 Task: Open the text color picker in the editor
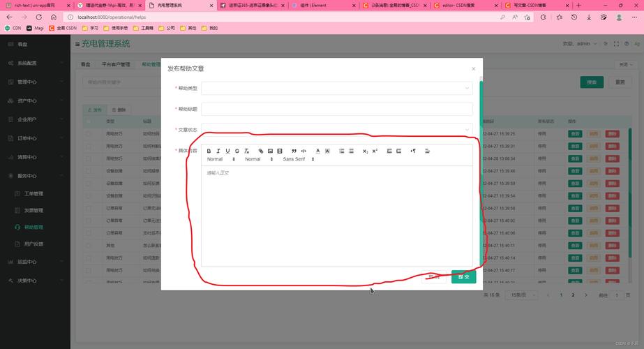317,151
